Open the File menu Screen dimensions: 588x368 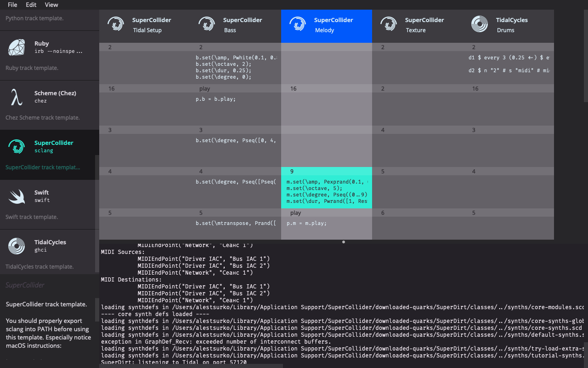tap(12, 5)
